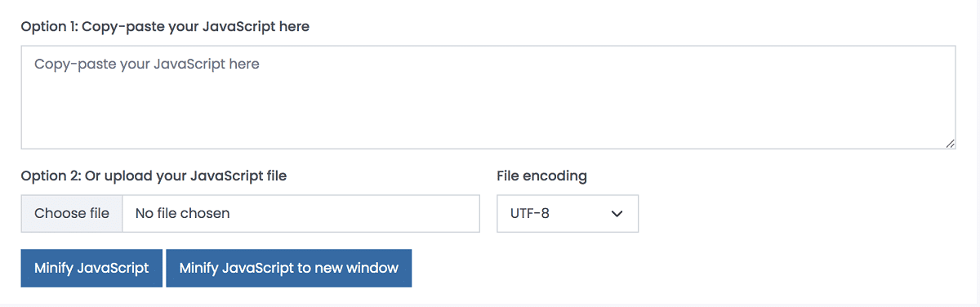Expand the File encoding combo box
The height and width of the screenshot is (307, 980).
pos(568,213)
